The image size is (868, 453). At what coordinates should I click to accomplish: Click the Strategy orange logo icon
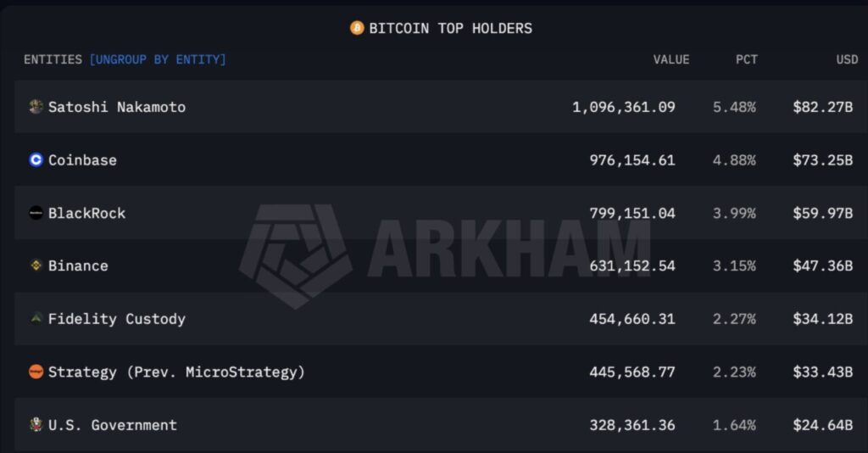pos(36,372)
